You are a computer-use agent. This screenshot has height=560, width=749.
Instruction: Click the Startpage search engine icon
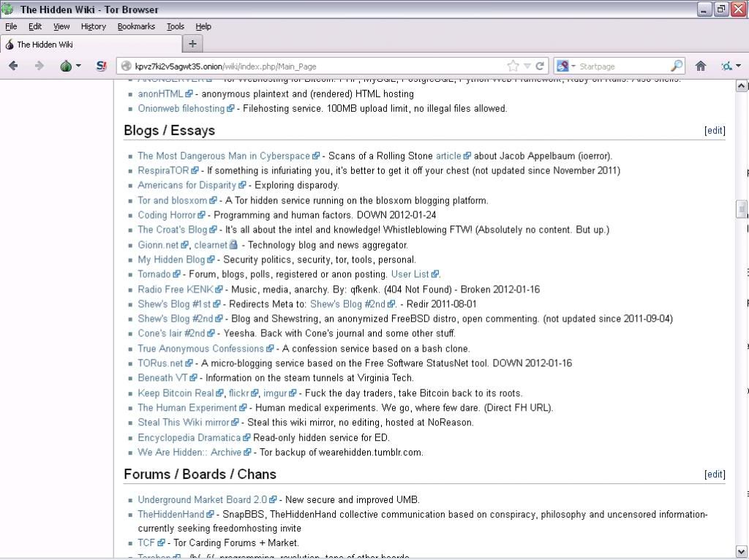pyautogui.click(x=562, y=66)
